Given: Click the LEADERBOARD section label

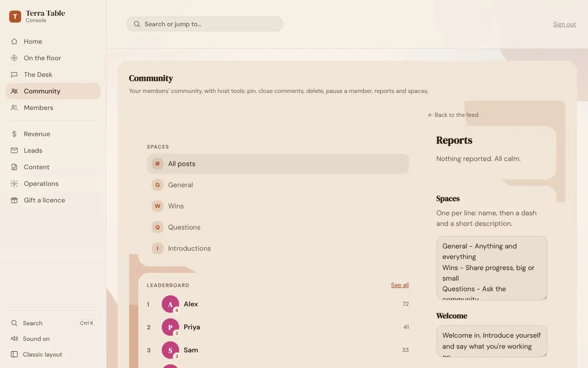Looking at the screenshot, I should [168, 285].
